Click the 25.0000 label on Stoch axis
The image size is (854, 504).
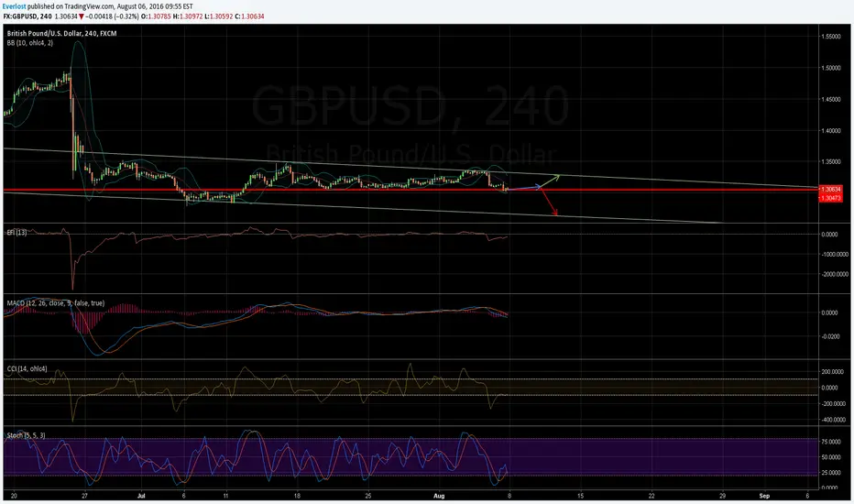click(830, 473)
